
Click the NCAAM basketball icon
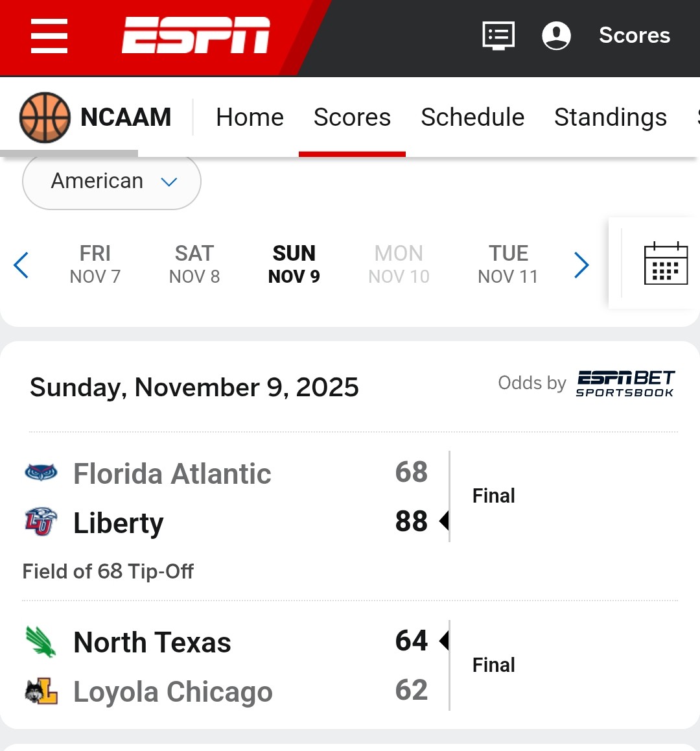pyautogui.click(x=45, y=117)
